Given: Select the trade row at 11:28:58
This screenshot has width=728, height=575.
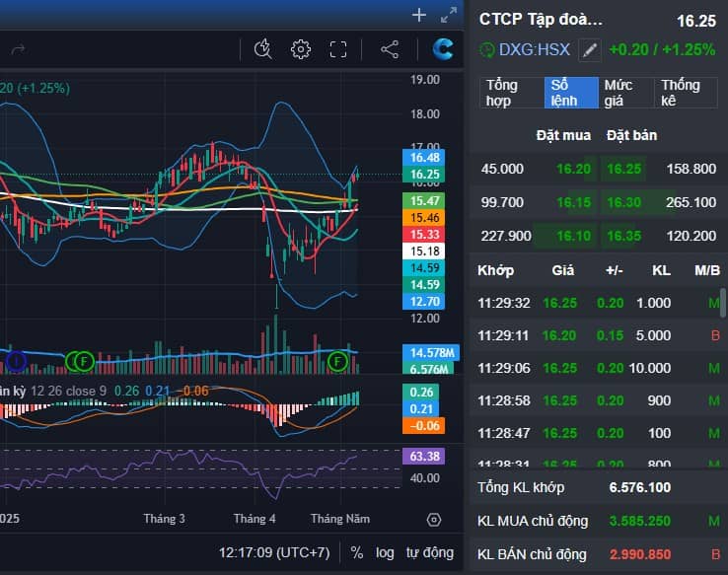Looking at the screenshot, I should click(596, 400).
